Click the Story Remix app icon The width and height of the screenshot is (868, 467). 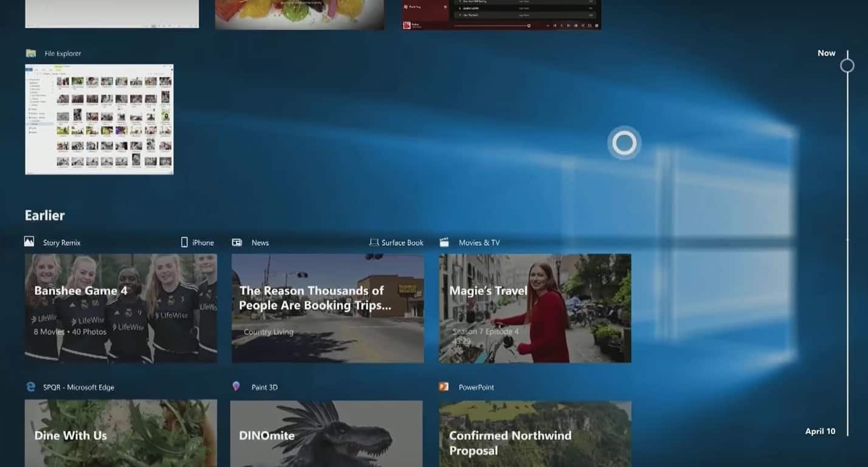29,242
